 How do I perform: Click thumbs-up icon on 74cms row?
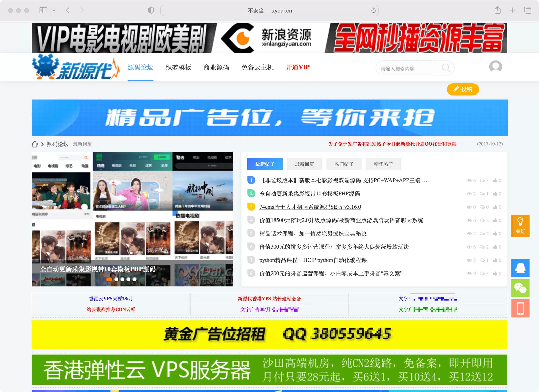[495, 207]
